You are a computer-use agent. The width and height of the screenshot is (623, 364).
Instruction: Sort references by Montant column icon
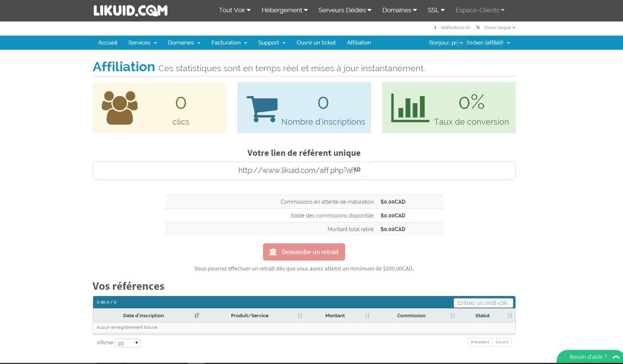point(367,315)
